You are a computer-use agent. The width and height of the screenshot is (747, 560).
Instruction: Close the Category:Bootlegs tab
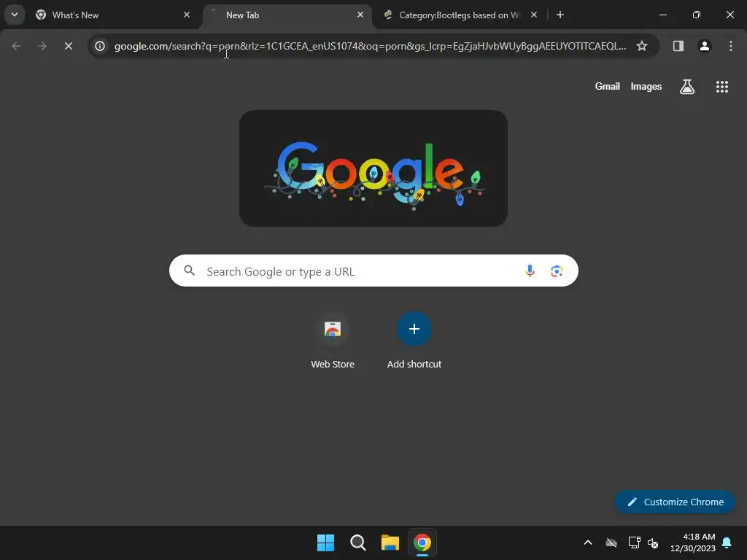point(534,15)
